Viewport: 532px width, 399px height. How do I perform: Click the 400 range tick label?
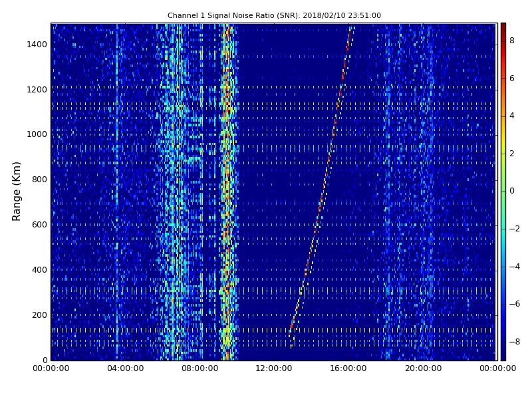pyautogui.click(x=39, y=270)
